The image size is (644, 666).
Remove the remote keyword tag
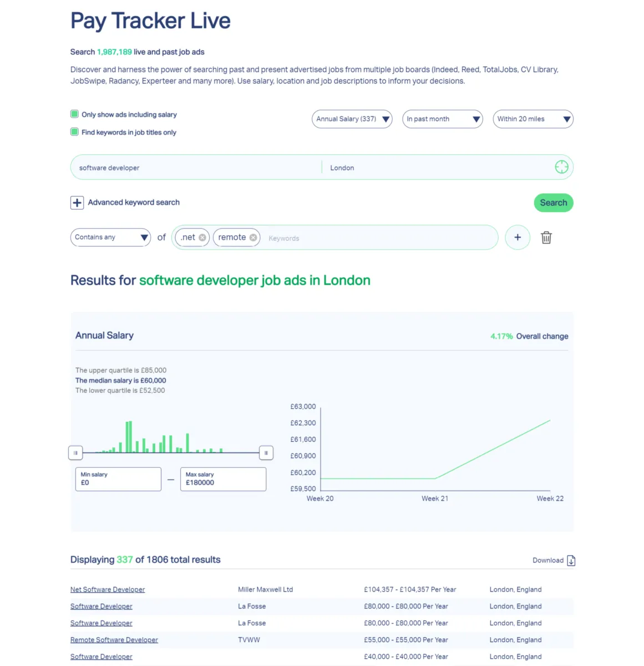click(x=253, y=238)
